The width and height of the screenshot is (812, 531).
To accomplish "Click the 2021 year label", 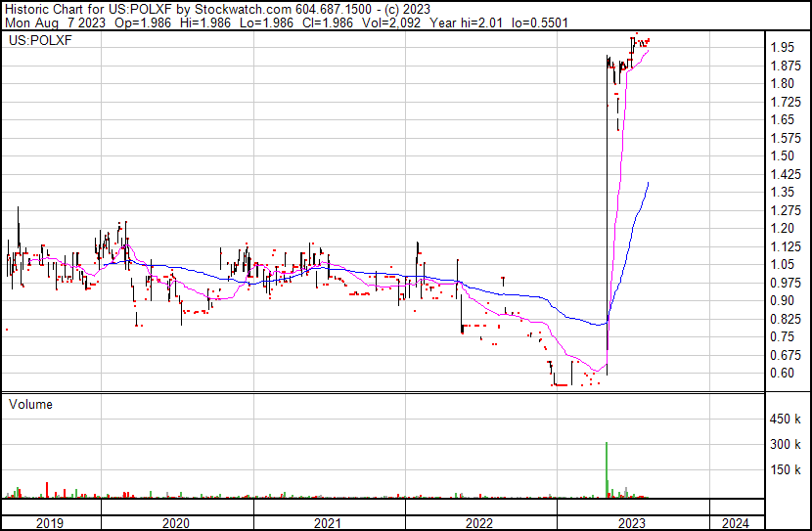I will [328, 523].
